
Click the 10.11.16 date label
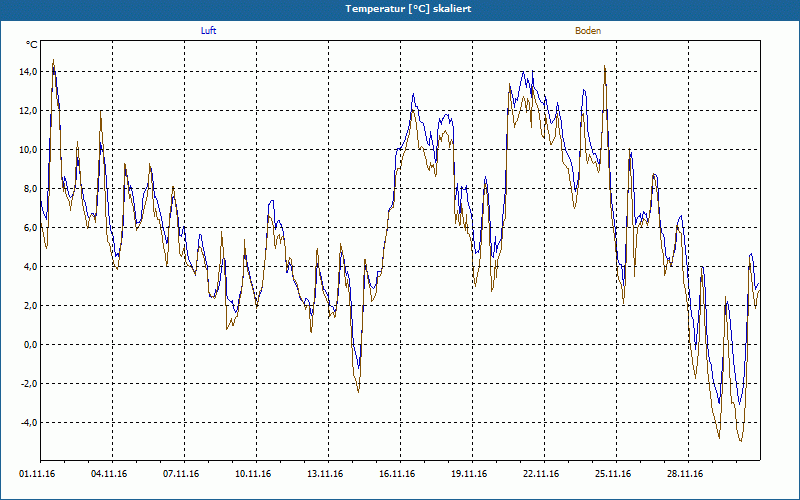pos(253,474)
